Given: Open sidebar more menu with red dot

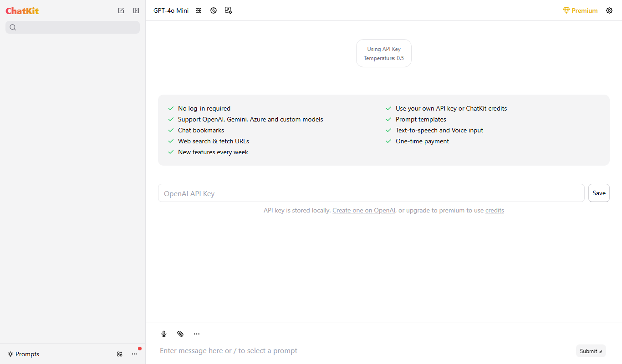Looking at the screenshot, I should click(134, 354).
